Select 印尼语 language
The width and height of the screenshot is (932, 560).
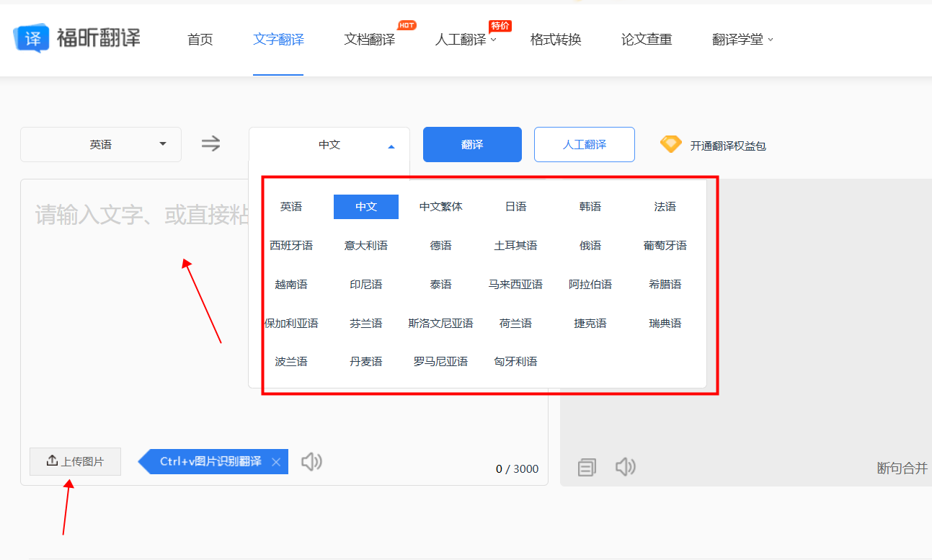[366, 285]
